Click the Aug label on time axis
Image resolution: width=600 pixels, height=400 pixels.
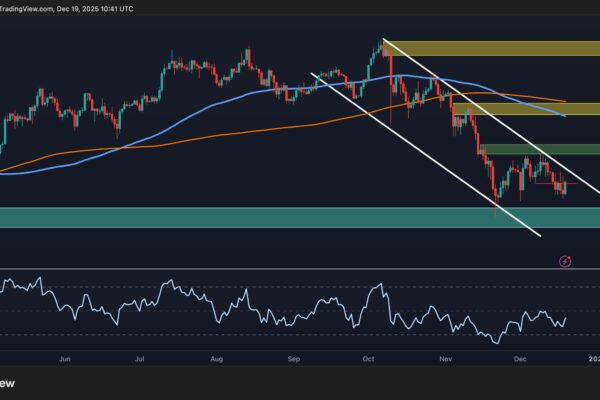pyautogui.click(x=218, y=356)
